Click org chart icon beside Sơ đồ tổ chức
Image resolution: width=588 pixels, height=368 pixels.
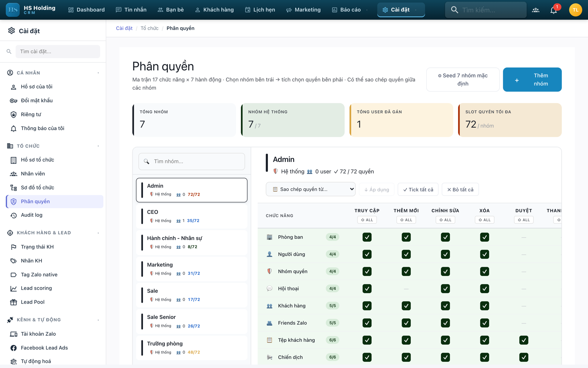14,188
